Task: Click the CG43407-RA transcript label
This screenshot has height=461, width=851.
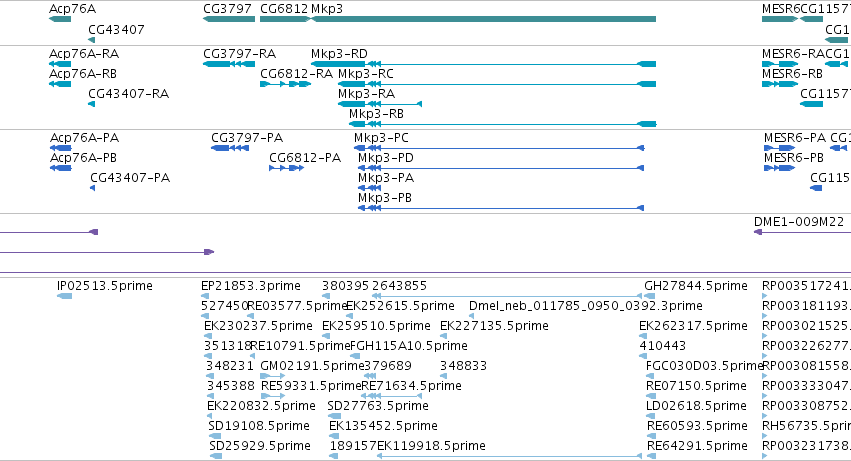Action: point(129,94)
